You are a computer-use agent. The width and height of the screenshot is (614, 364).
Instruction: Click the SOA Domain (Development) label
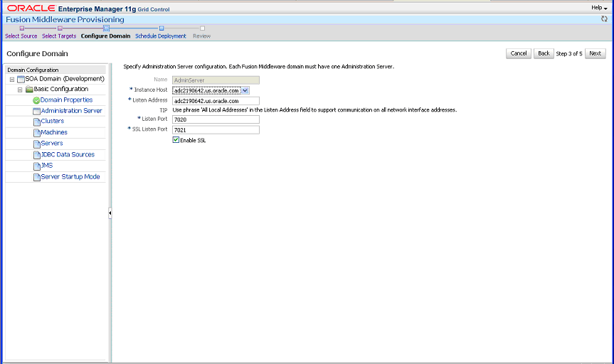[x=65, y=79]
